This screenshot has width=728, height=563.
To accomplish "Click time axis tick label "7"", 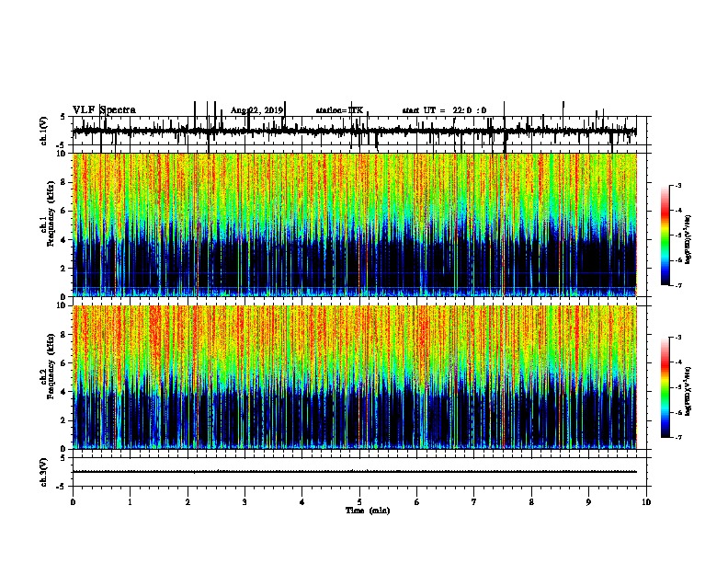I will coord(474,502).
